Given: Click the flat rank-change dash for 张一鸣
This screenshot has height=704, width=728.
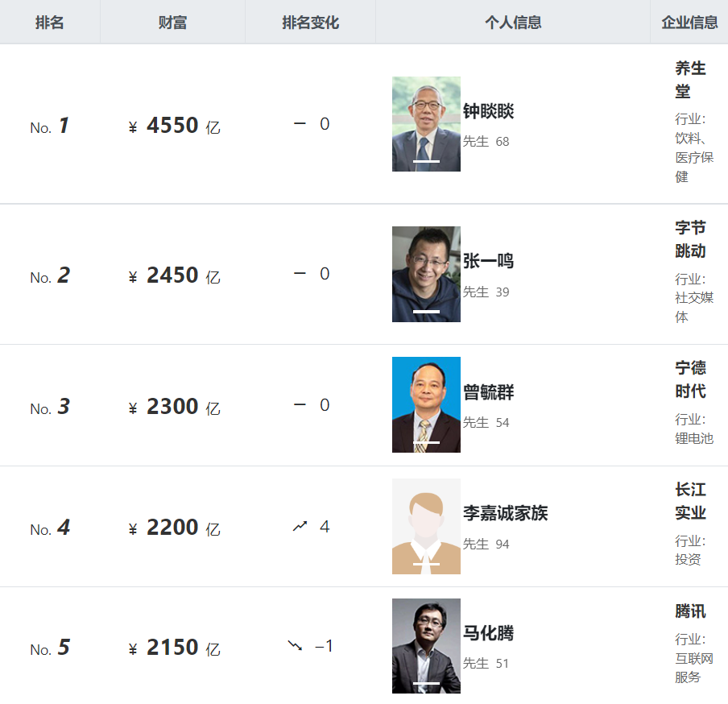Looking at the screenshot, I should [300, 274].
